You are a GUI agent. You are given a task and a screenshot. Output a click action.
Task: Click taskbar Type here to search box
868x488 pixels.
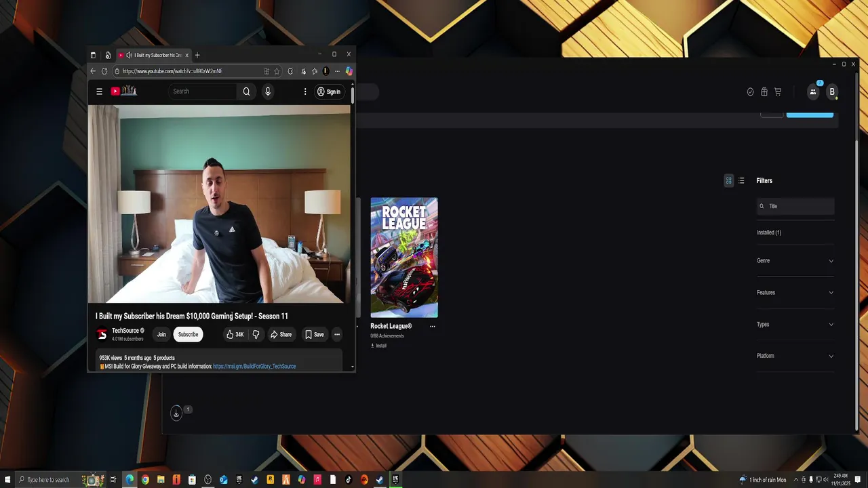click(62, 480)
